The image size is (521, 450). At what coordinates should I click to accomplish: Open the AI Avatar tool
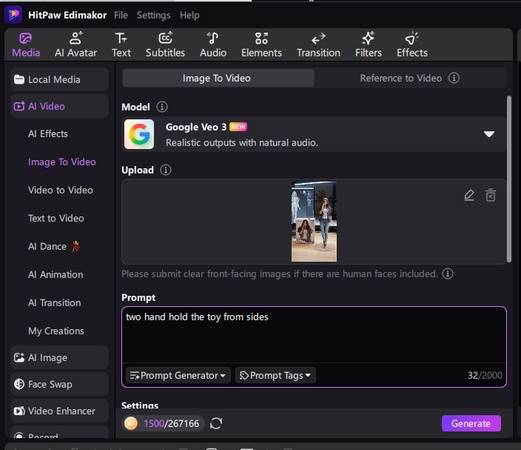tap(76, 45)
